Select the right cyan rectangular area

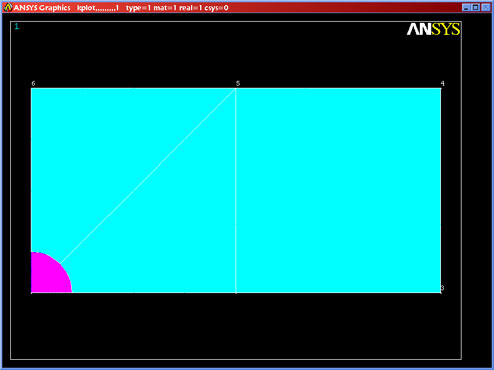click(338, 190)
